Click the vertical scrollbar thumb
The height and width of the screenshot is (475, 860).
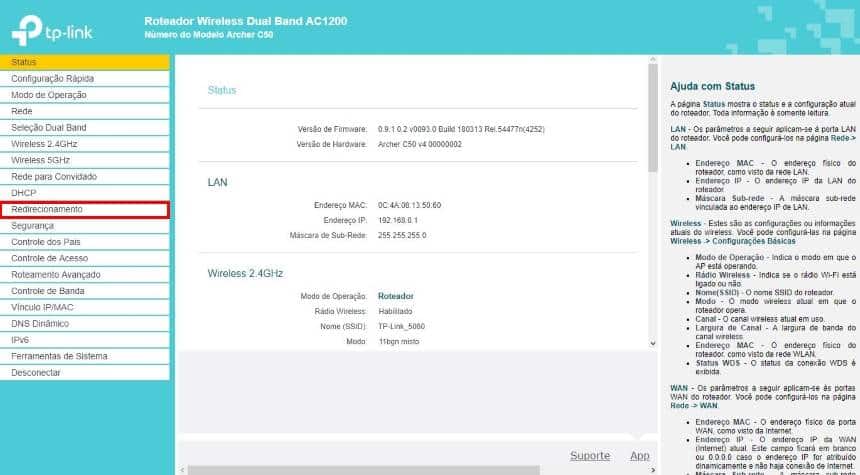point(653,117)
